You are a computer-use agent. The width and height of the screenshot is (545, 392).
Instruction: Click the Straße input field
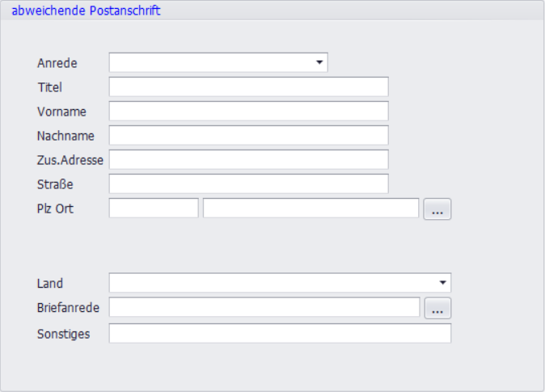[248, 184]
